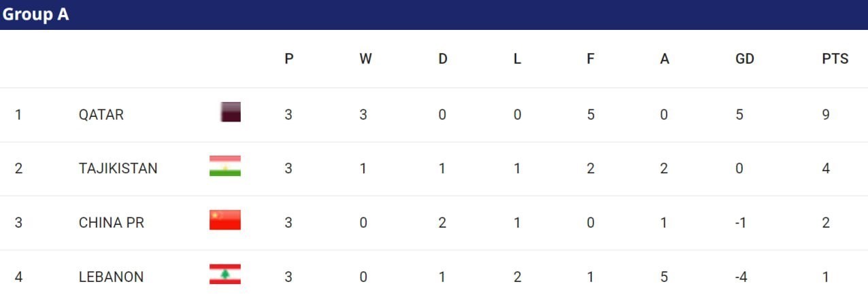Click the China PR flag icon

224,220
